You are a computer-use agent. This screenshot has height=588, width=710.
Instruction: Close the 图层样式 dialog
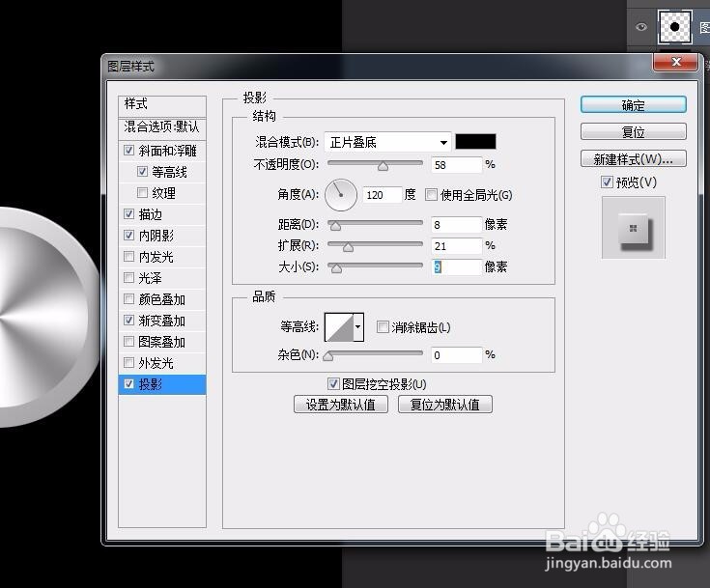tap(676, 62)
